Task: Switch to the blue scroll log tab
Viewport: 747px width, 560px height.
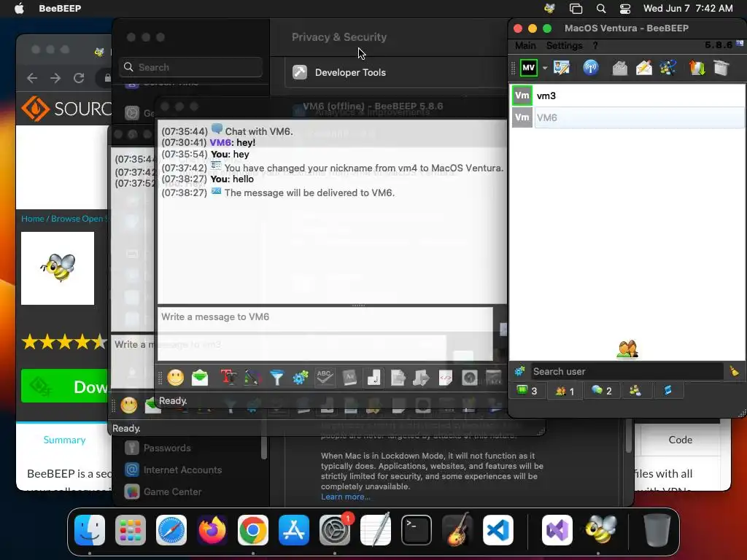Action: point(668,391)
